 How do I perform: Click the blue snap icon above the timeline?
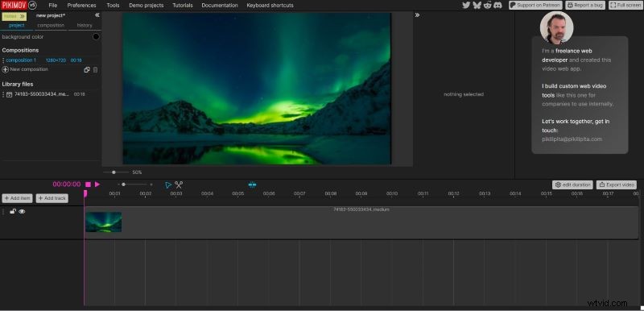pos(252,185)
